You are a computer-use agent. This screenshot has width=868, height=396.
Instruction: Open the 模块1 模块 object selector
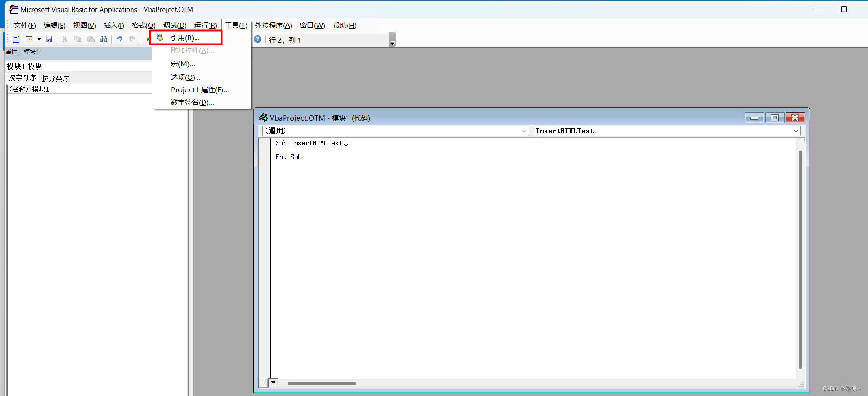click(79, 66)
